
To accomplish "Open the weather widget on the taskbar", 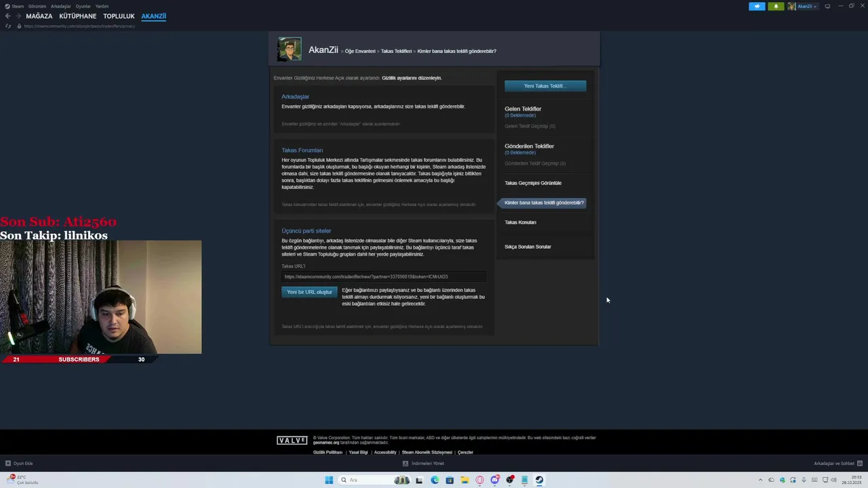I will [x=22, y=480].
